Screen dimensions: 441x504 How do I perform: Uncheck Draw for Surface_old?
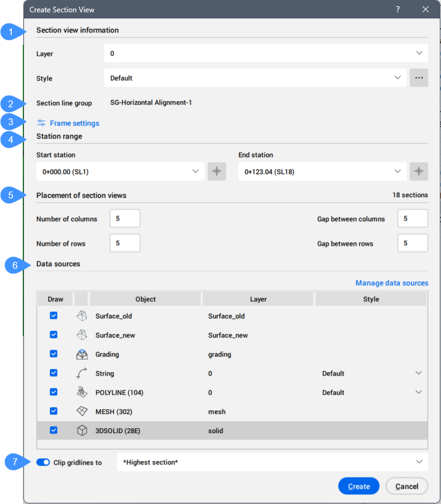coord(54,316)
